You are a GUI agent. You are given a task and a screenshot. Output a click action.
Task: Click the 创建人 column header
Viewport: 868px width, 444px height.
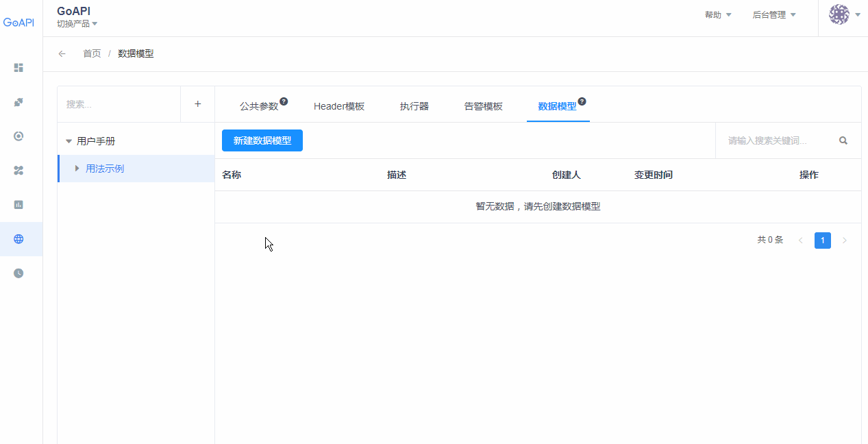(x=567, y=175)
